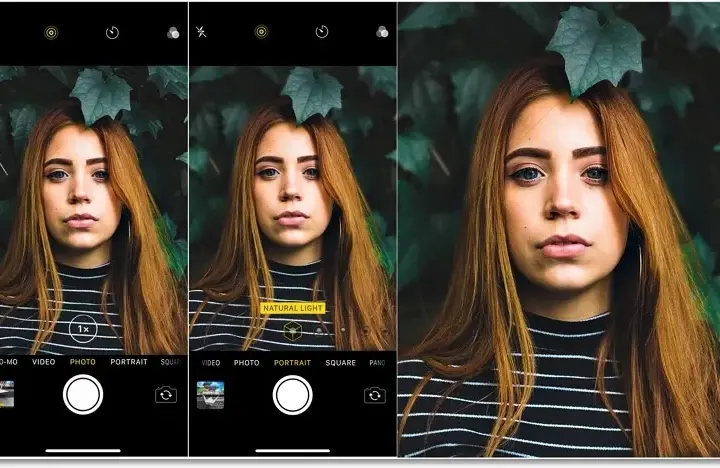720x468 pixels.
Task: Open last photo thumbnail on Photo-mode screen
Action: 6,394
